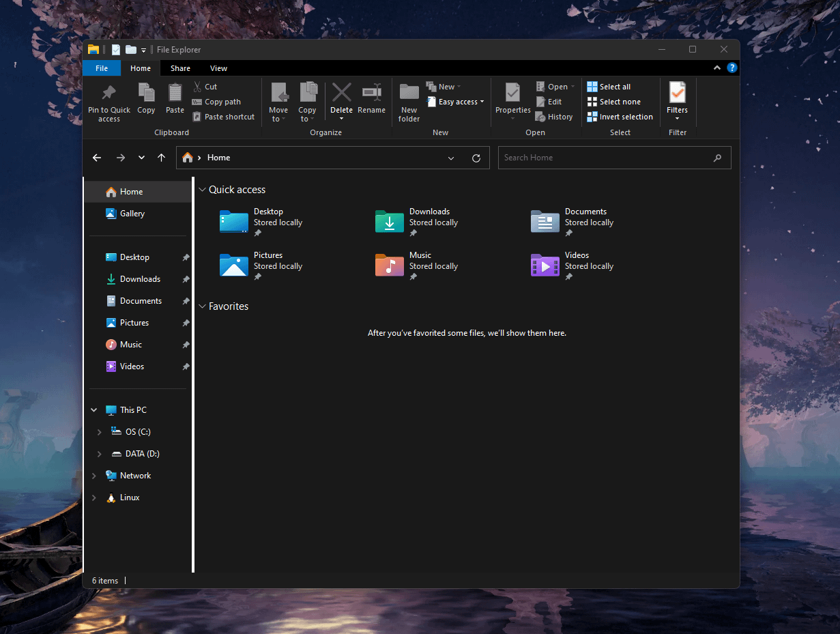
Task: Collapse the Quick access section
Action: [202, 190]
